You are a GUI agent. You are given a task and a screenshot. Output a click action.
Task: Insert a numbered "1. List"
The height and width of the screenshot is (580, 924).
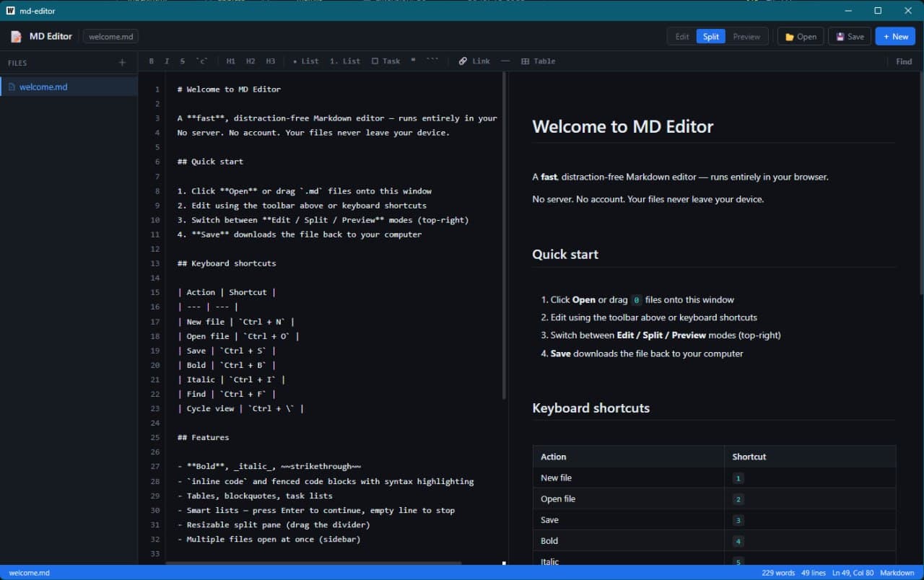coord(345,61)
